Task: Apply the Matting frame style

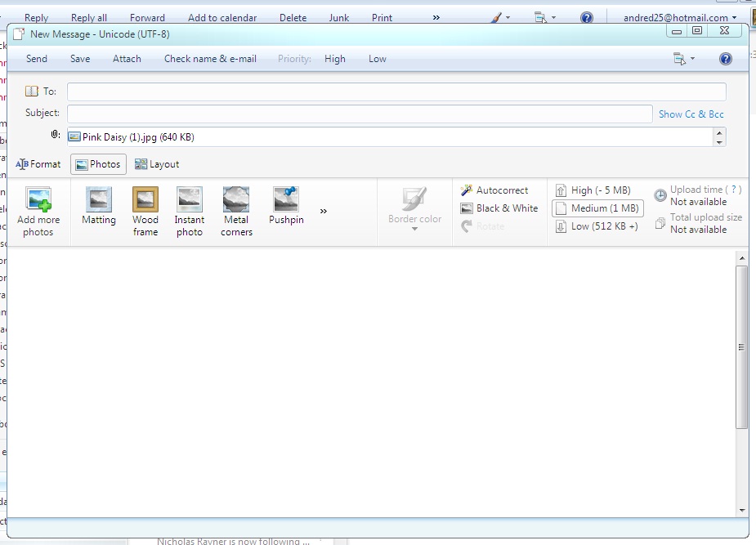Action: point(99,206)
